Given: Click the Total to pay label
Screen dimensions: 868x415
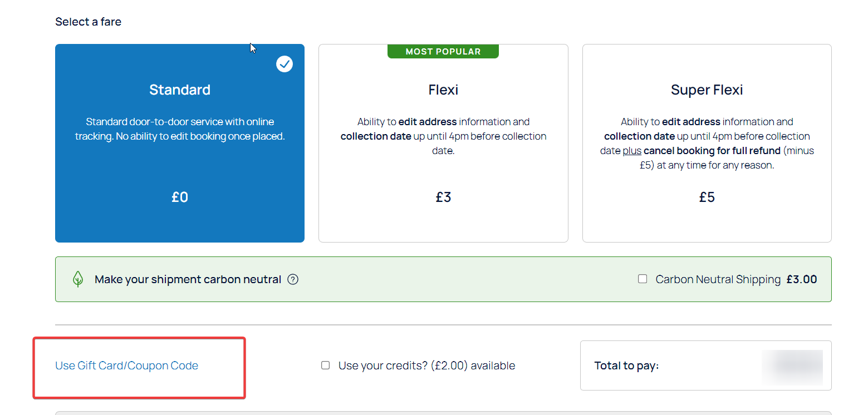Looking at the screenshot, I should (626, 365).
